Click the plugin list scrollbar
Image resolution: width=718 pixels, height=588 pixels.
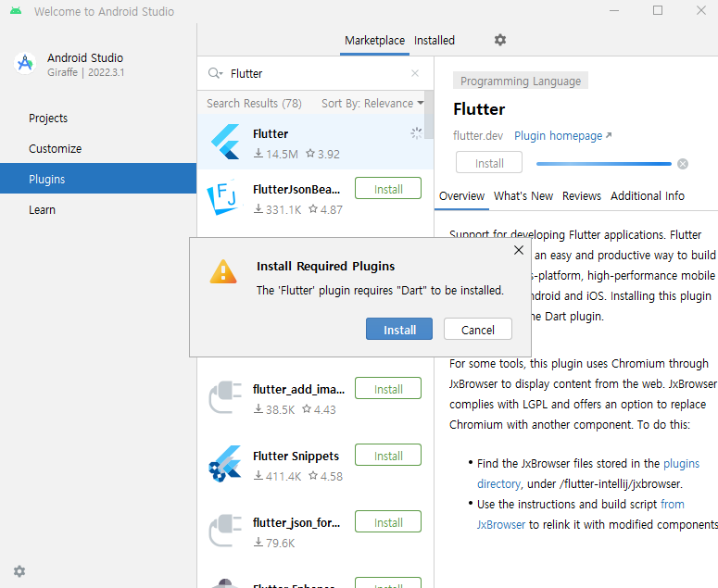tap(429, 116)
